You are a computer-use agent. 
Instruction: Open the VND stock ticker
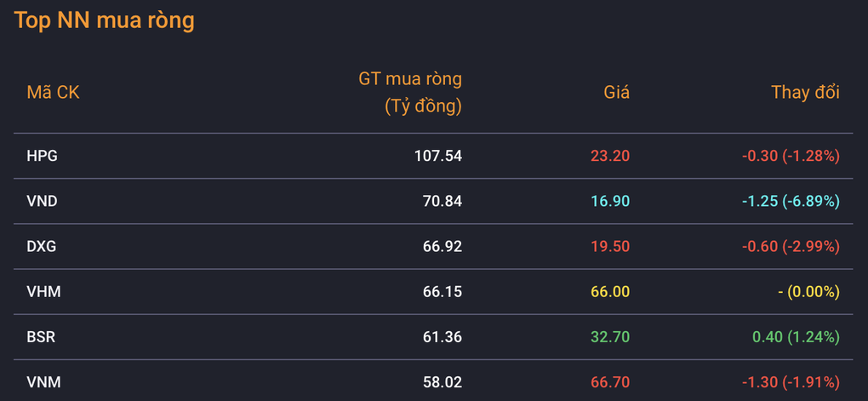[x=42, y=202]
